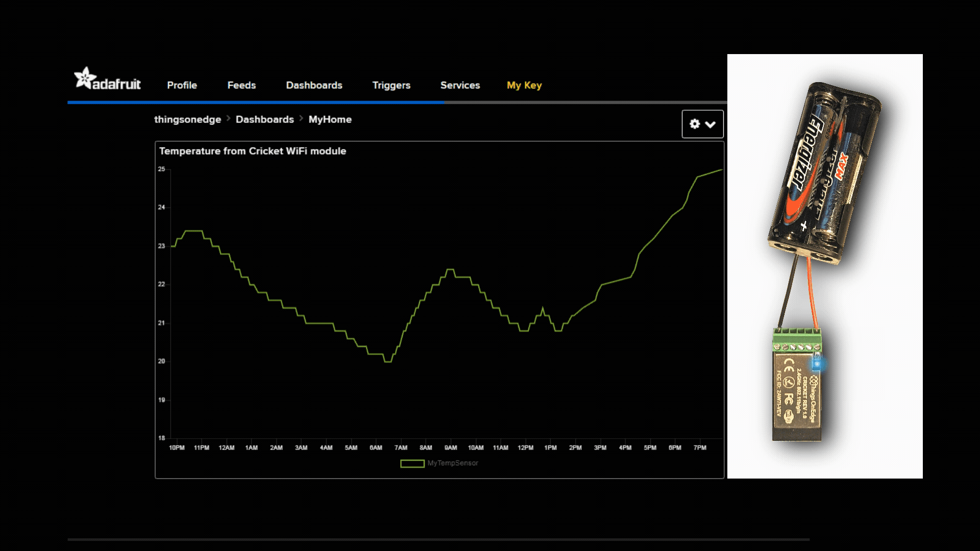The width and height of the screenshot is (980, 551).
Task: Select the MyHome breadcrumb
Action: click(330, 119)
